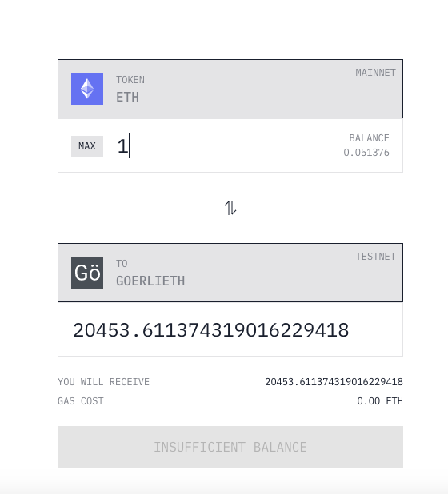Image resolution: width=448 pixels, height=494 pixels.
Task: Click the Gas Cost value 0.00 ETH
Action: click(380, 401)
